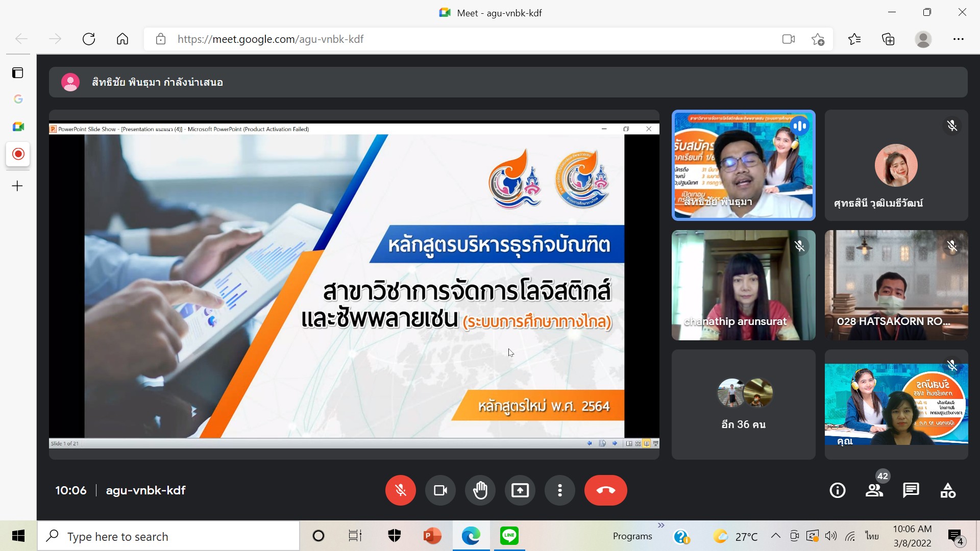980x551 pixels.
Task: Open the 36 other participants tile
Action: (743, 404)
